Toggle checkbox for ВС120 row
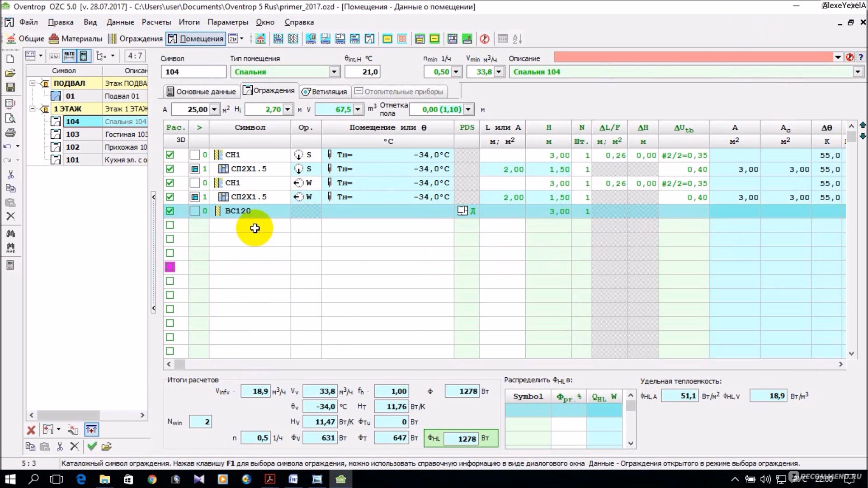This screenshot has width=868, height=488. (170, 210)
